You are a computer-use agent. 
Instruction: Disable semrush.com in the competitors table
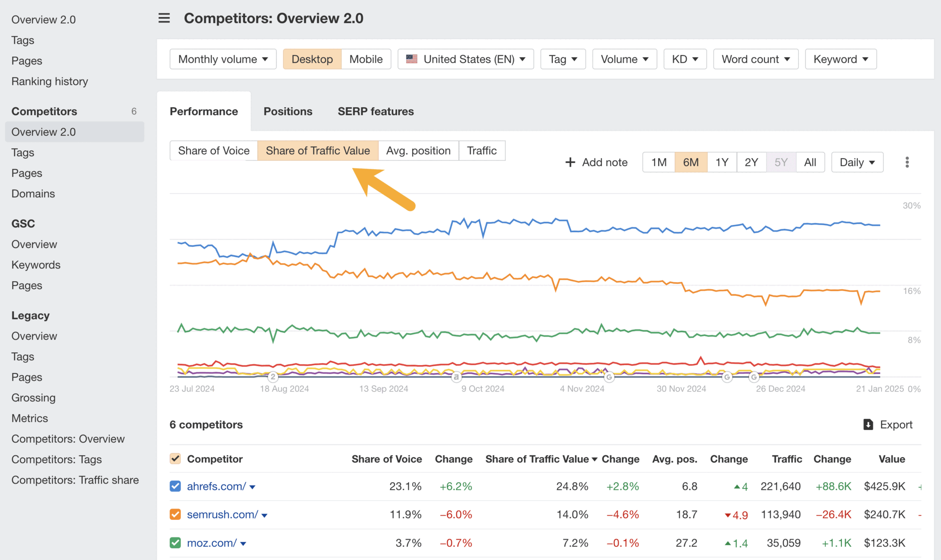[175, 514]
